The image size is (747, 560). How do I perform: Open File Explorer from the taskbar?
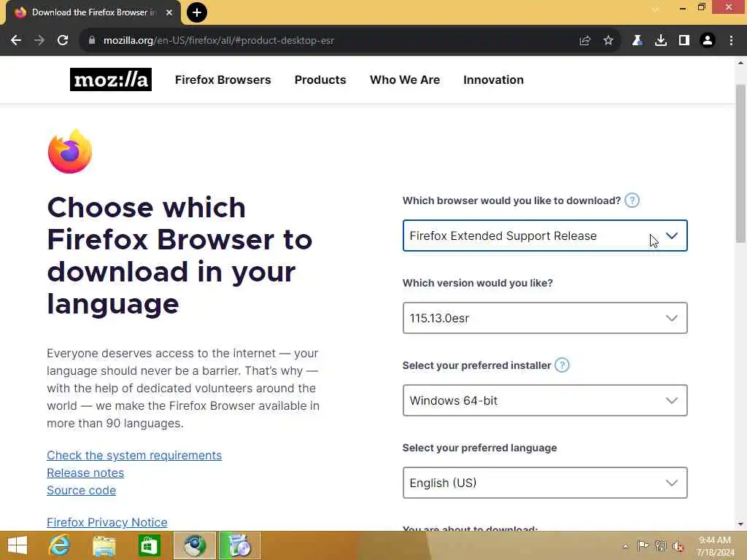coord(104,545)
